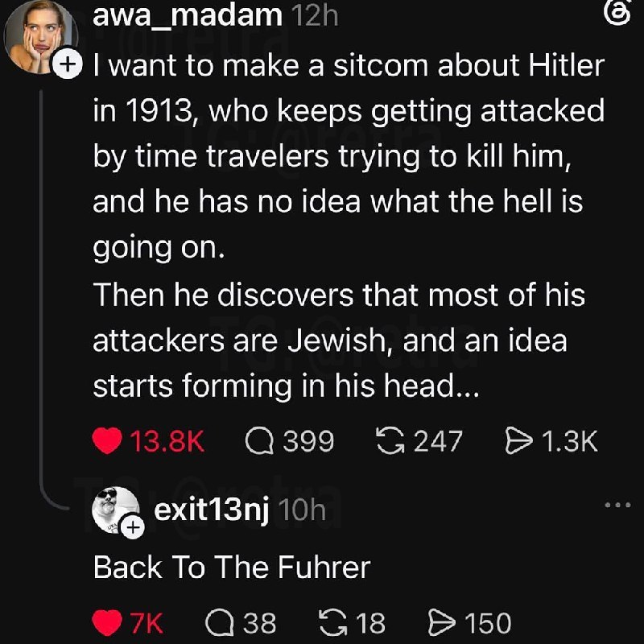Visit the awa_madam username link
The image size is (644, 644).
[188, 15]
